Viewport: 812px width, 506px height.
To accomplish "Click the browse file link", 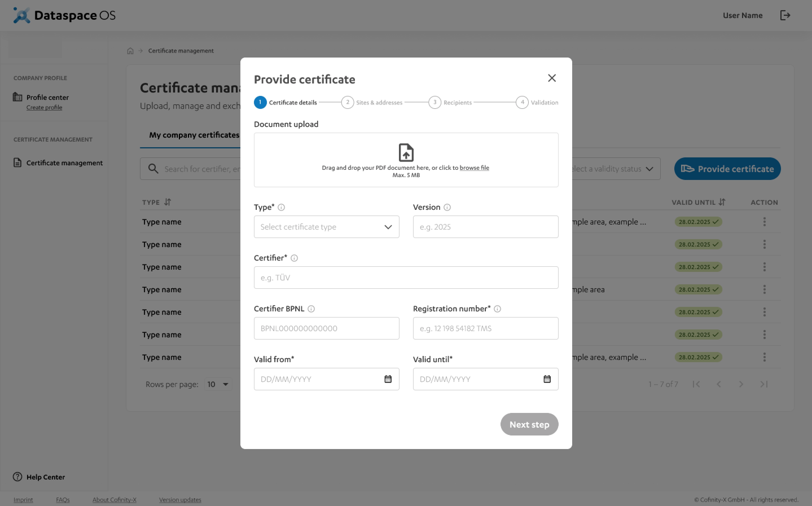I will point(474,168).
